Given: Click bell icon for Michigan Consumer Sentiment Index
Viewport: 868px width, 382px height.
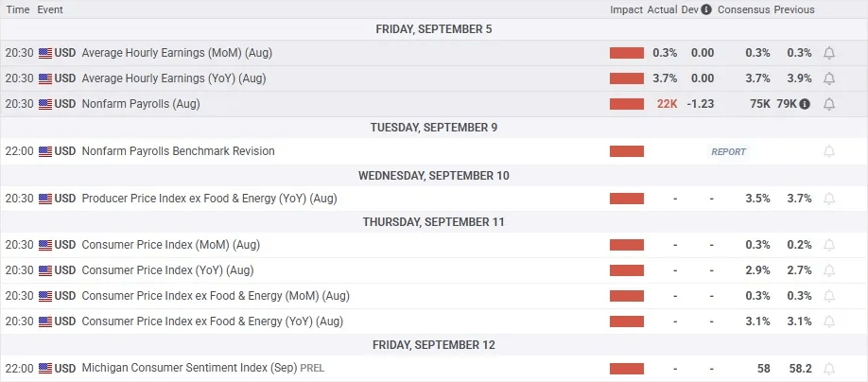Looking at the screenshot, I should pos(829,368).
